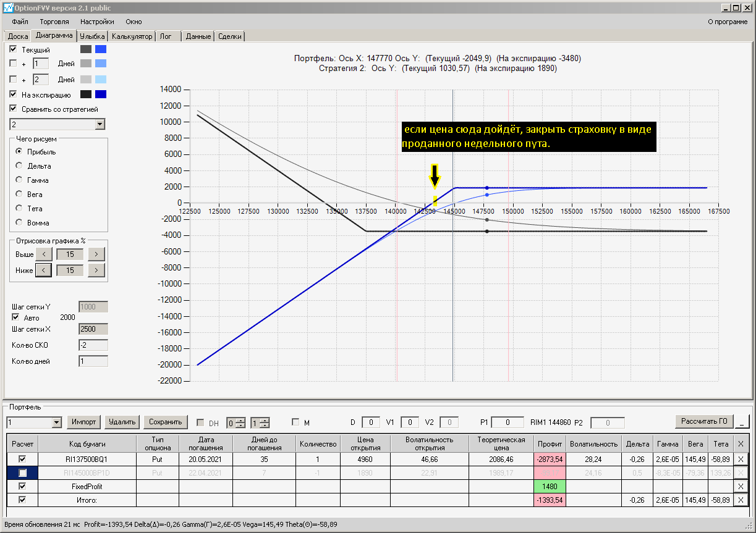756x533 pixels.
Task: Click the -2873,54 profit cell
Action: (550, 459)
